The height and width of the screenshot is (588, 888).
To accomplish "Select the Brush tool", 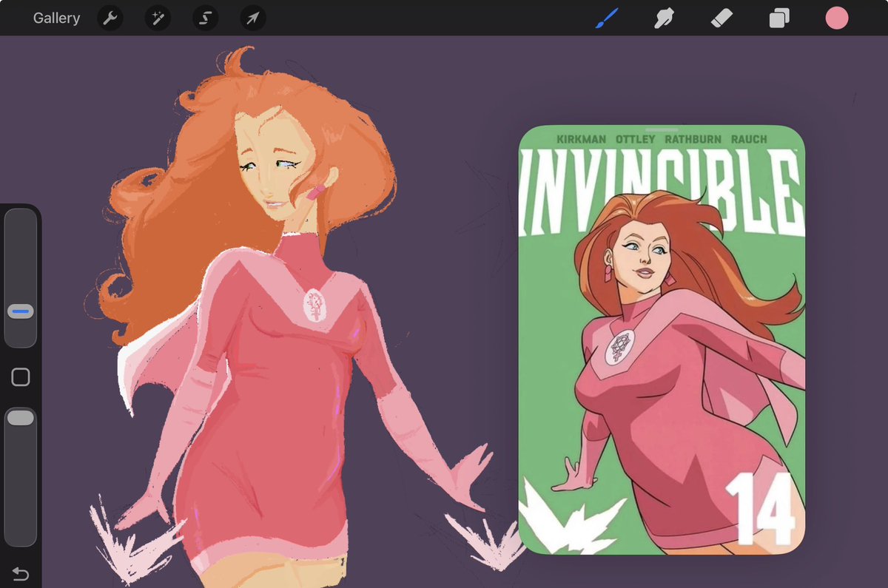I will point(607,18).
